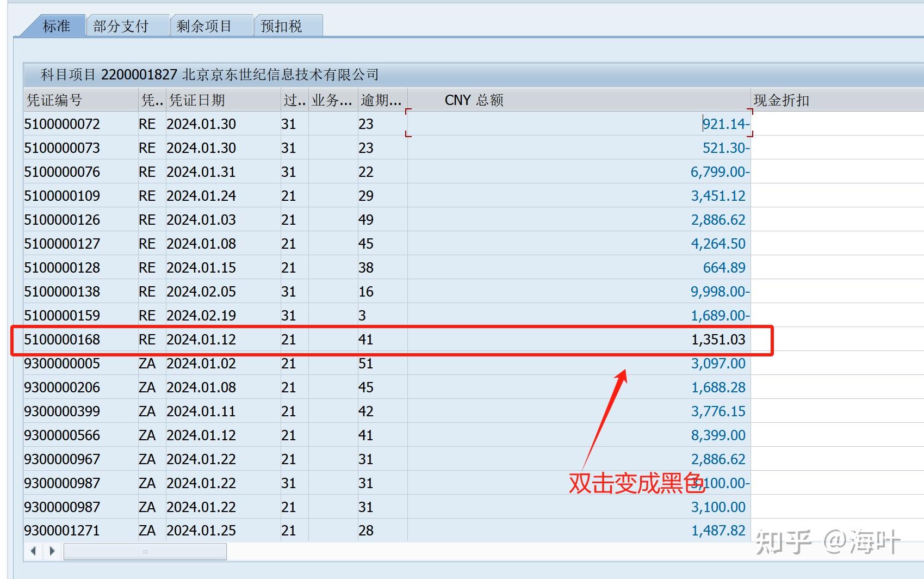The width and height of the screenshot is (924, 579).
Task: Click amount 1,351.03 in red box
Action: [x=721, y=339]
